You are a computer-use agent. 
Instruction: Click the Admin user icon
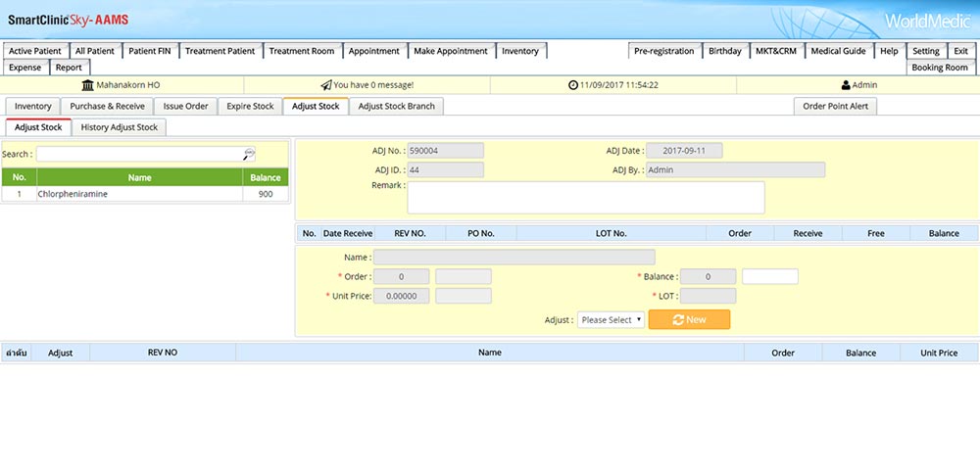(846, 85)
